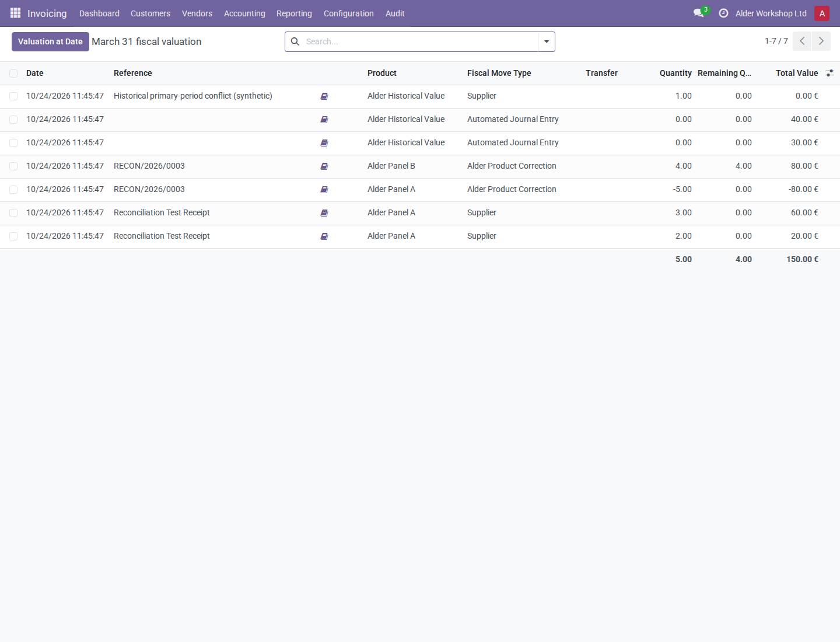Open journal entry icon for 30.00 € row

point(324,143)
